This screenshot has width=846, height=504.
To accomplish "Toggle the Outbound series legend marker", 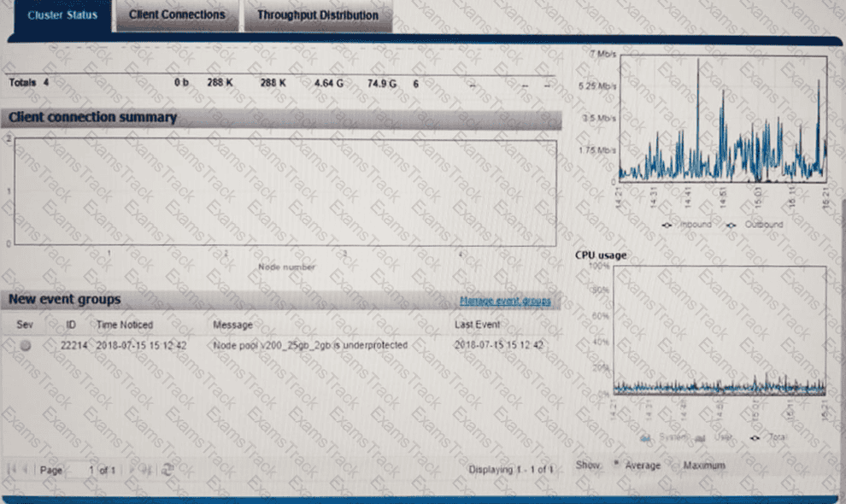I will tap(731, 225).
